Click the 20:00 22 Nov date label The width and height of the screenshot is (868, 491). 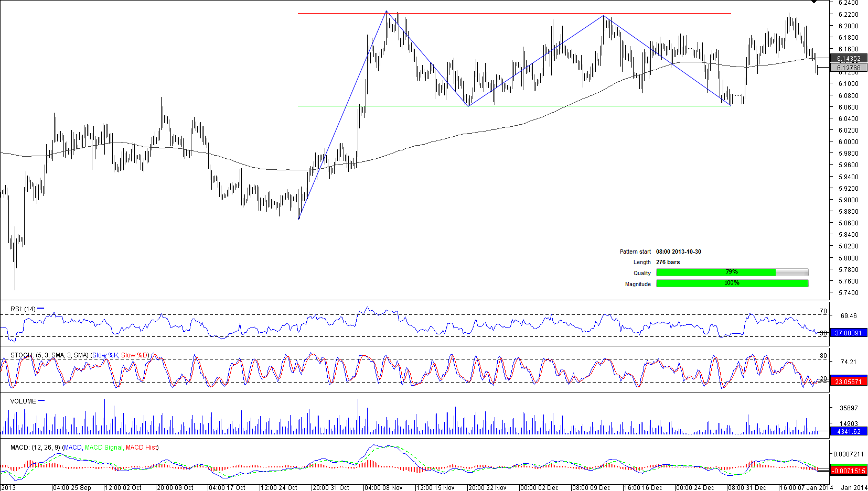click(487, 488)
